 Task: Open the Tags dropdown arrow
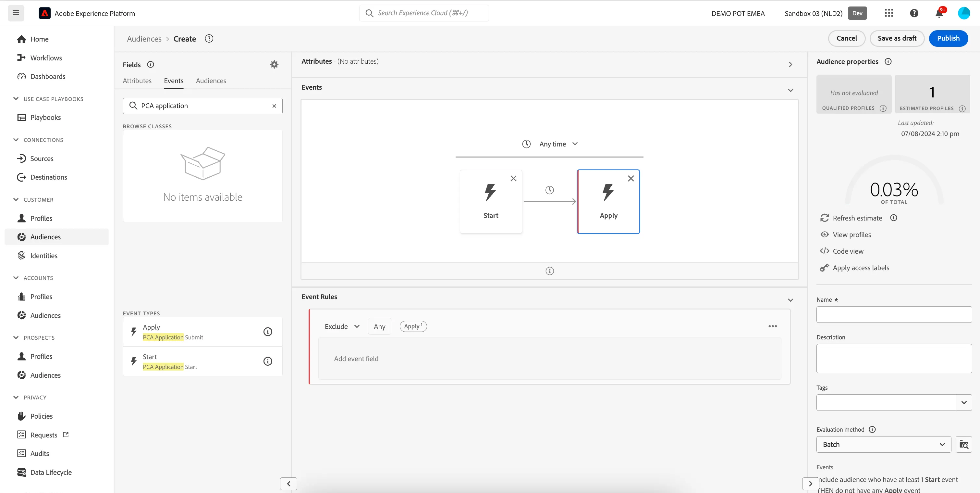[x=964, y=402]
